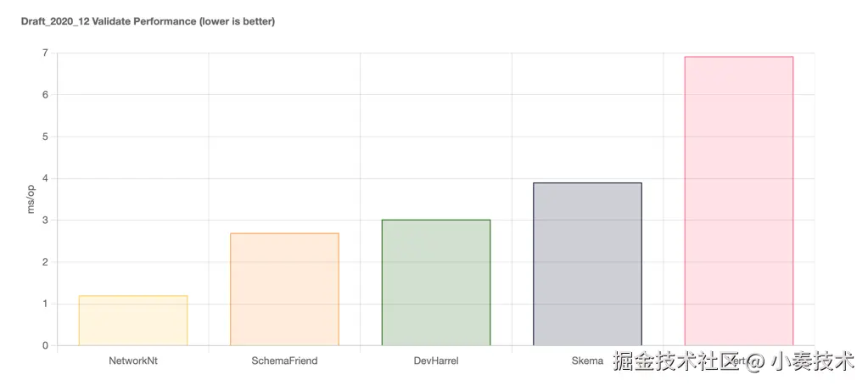Select the green DevHarrel bar
Image resolution: width=868 pixels, height=386 pixels.
[x=436, y=283]
